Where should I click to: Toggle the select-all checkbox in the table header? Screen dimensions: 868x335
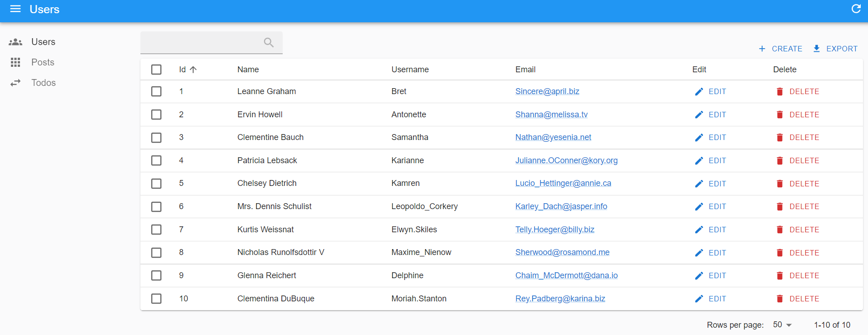point(156,70)
